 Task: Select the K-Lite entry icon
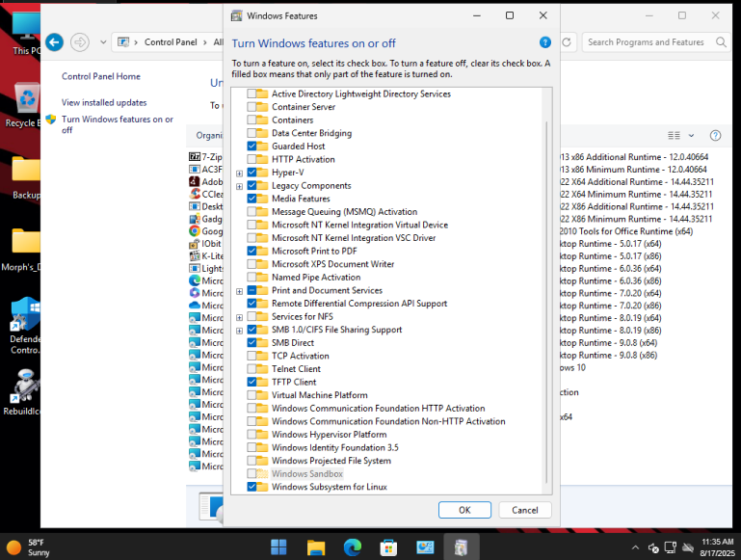coord(195,256)
